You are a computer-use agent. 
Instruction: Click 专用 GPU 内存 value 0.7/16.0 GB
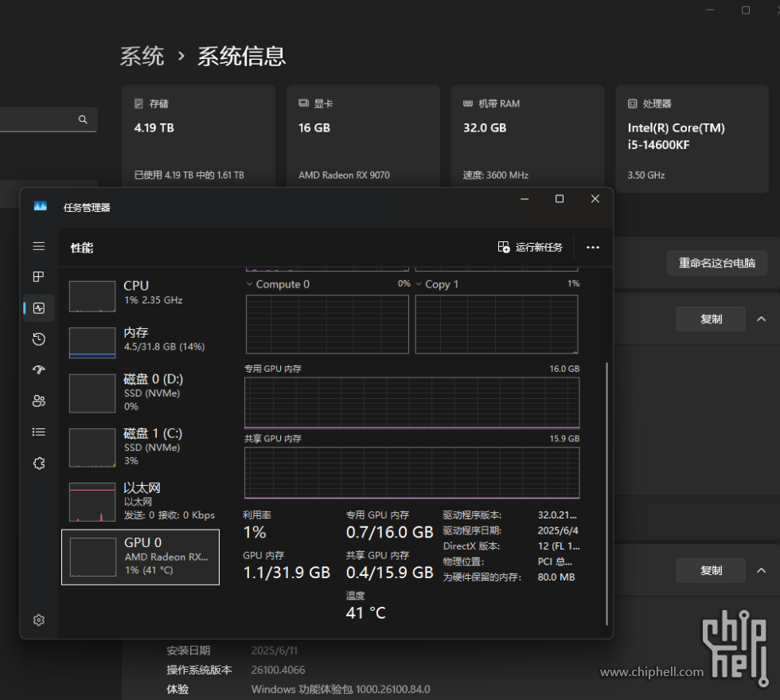point(389,532)
